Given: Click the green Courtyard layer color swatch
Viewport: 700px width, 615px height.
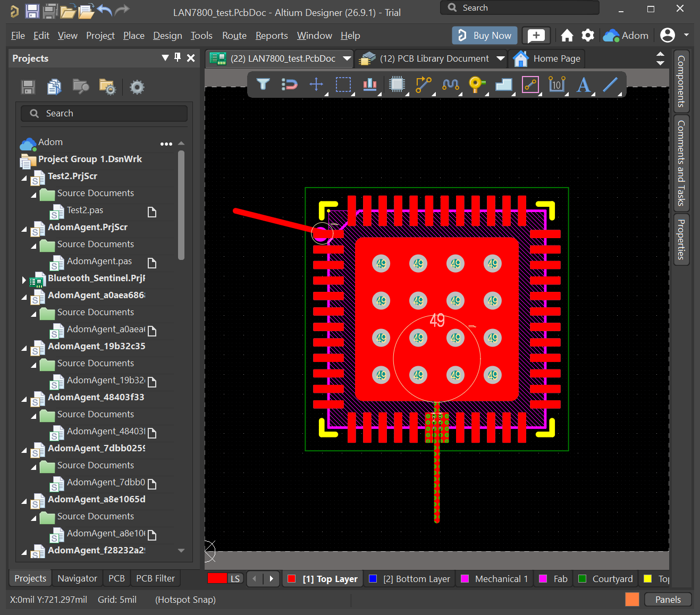Looking at the screenshot, I should [x=583, y=579].
